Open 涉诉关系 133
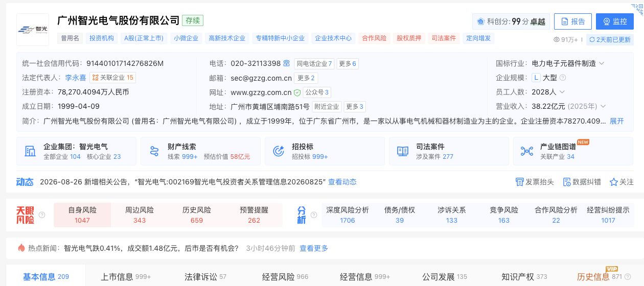 (452, 215)
